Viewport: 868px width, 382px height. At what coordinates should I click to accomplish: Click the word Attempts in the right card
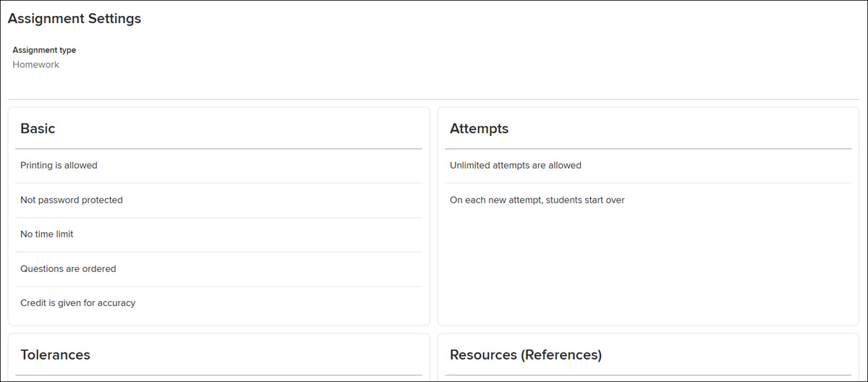pos(479,129)
